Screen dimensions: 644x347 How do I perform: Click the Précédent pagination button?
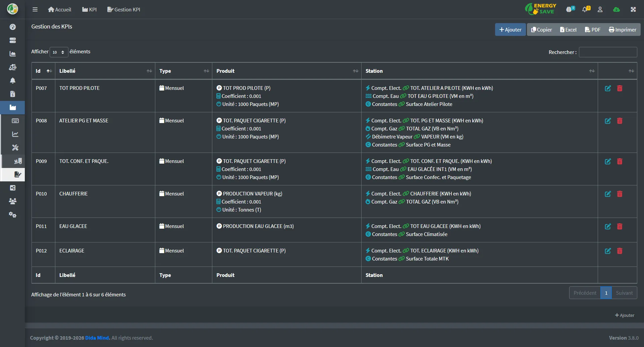pyautogui.click(x=585, y=293)
